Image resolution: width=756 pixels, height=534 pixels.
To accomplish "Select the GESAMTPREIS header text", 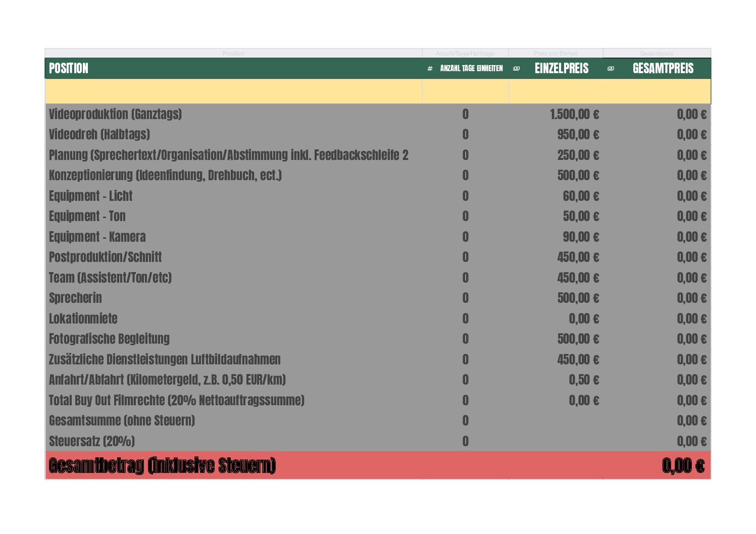I will [663, 69].
